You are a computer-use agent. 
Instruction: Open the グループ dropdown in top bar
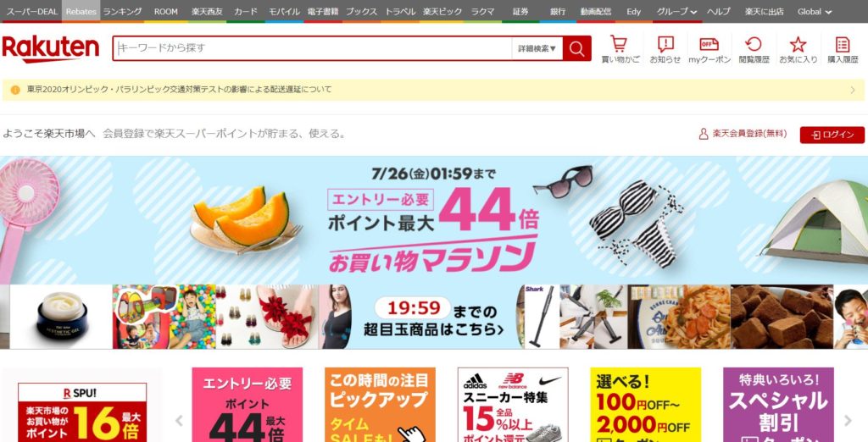pos(677,11)
